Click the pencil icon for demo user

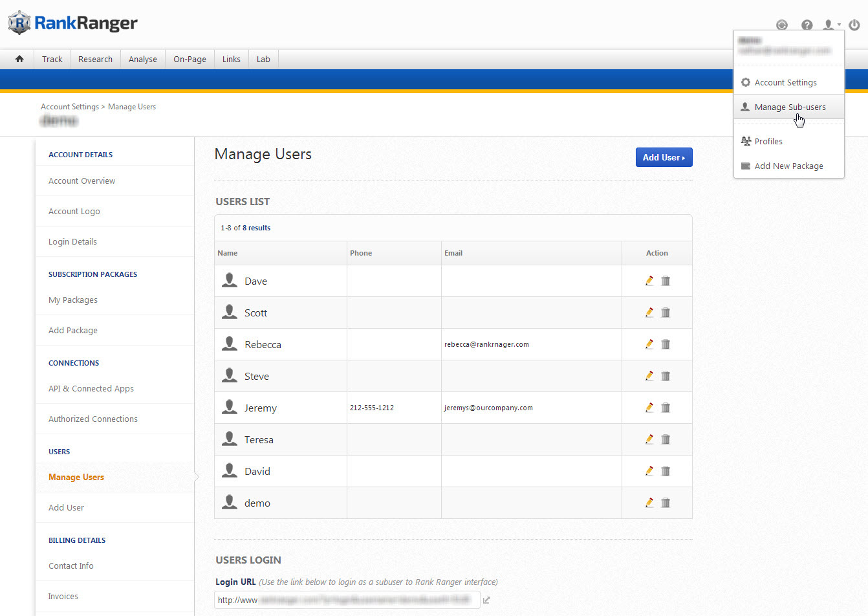[x=649, y=503]
